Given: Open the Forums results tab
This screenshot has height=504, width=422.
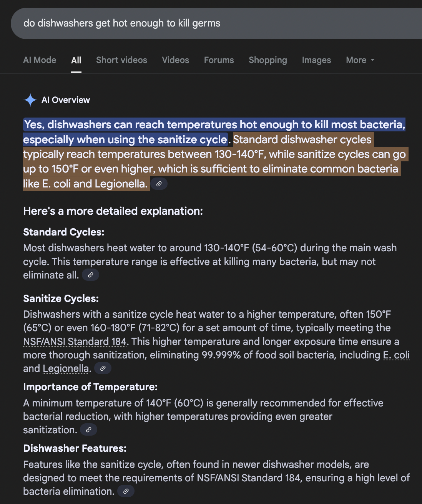Looking at the screenshot, I should [x=219, y=60].
